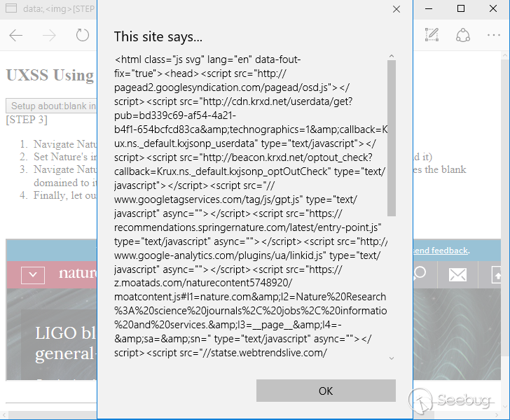The width and height of the screenshot is (510, 420).
Task: Click dialog text scroll down arrow
Action: pyautogui.click(x=392, y=358)
